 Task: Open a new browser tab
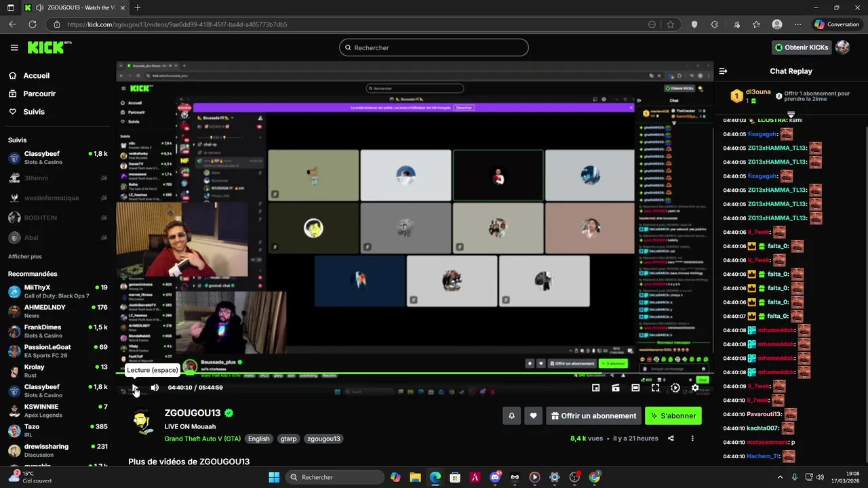(138, 7)
